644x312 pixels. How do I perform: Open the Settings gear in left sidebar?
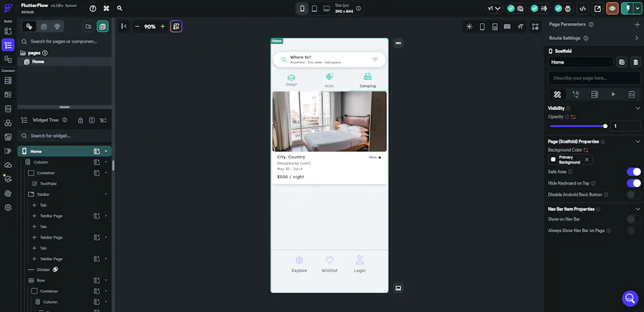point(8,208)
